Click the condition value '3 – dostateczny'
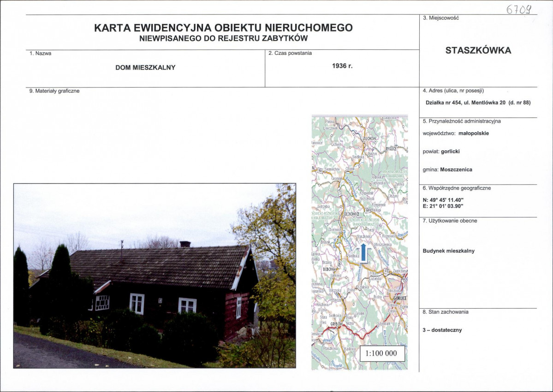Viewport: 553px width, 392px height. [x=442, y=330]
